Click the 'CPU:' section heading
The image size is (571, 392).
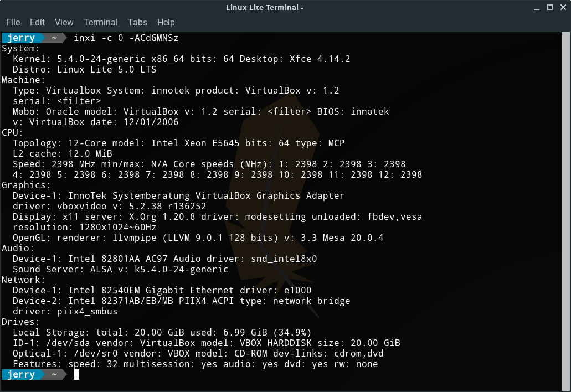(13, 132)
